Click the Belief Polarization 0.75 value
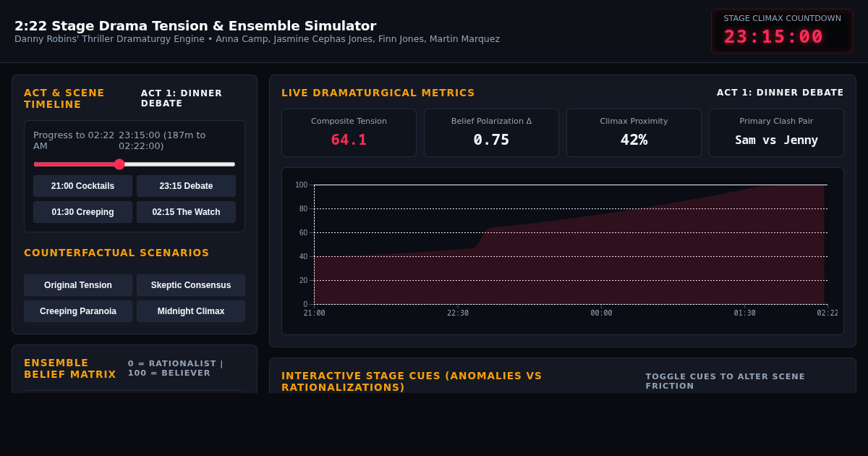This screenshot has width=868, height=456. pos(491,140)
